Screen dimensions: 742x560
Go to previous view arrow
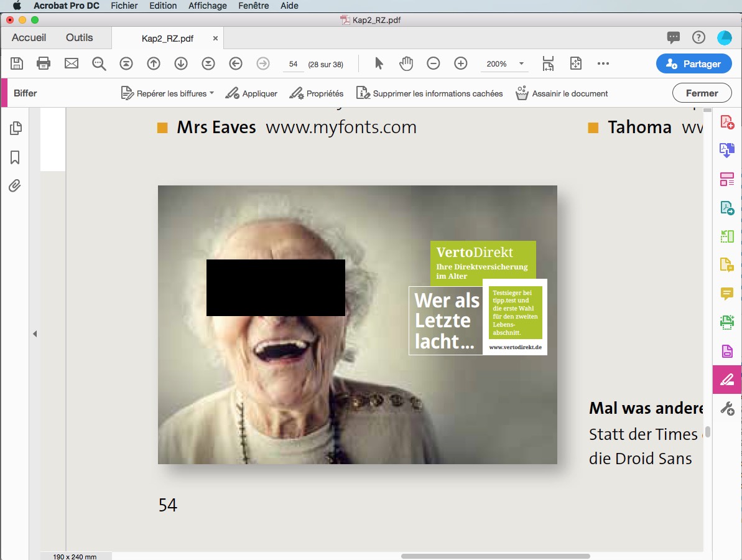236,63
